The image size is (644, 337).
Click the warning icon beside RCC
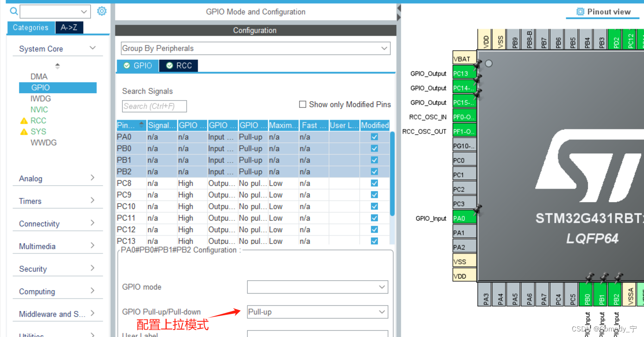25,121
